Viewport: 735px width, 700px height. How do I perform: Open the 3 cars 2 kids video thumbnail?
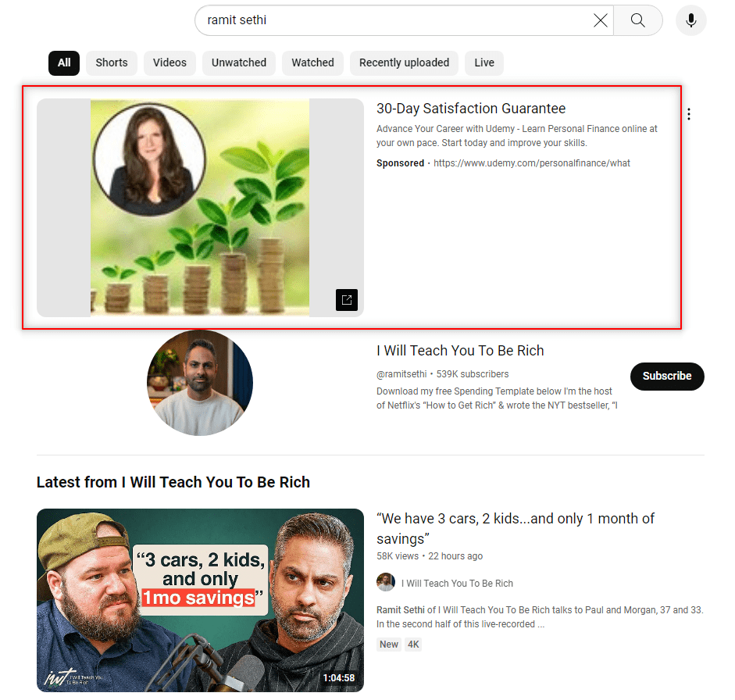[200, 600]
